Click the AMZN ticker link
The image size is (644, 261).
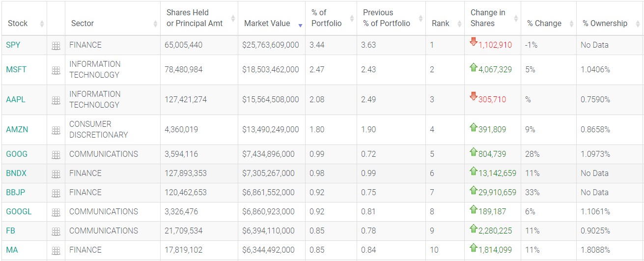(17, 129)
